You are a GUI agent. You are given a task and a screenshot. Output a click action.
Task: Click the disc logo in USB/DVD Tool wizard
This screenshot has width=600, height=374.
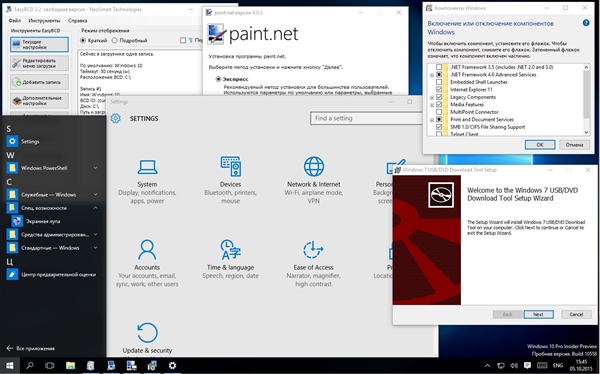(441, 195)
